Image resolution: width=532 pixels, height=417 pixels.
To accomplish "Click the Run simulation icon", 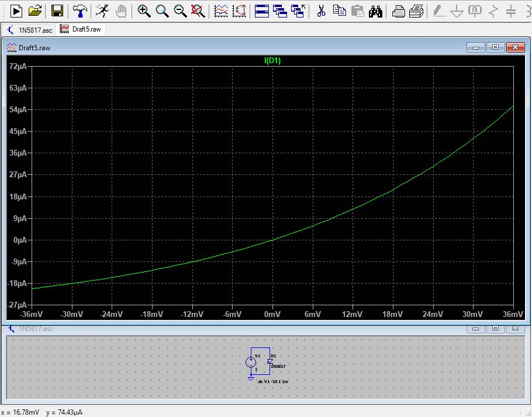I will pos(16,11).
